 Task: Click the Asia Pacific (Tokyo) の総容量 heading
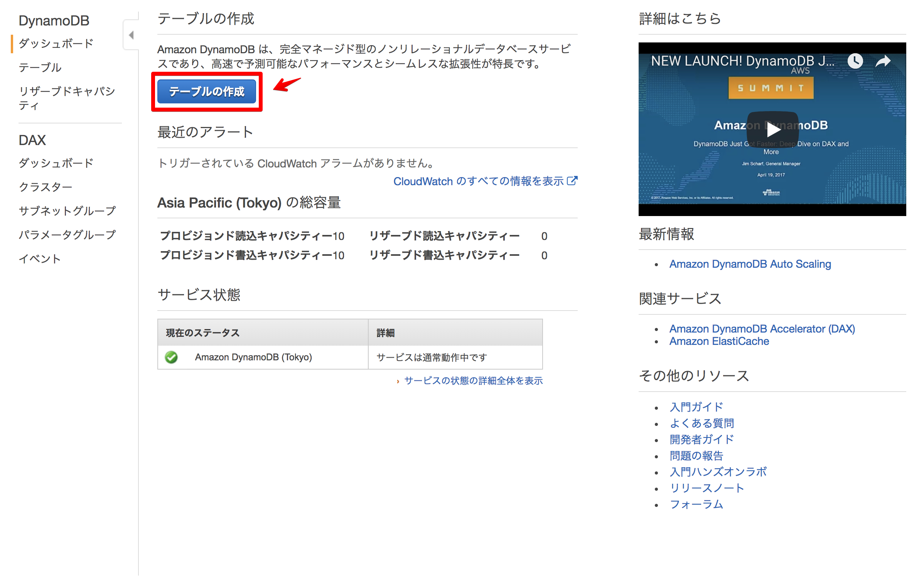click(x=249, y=203)
